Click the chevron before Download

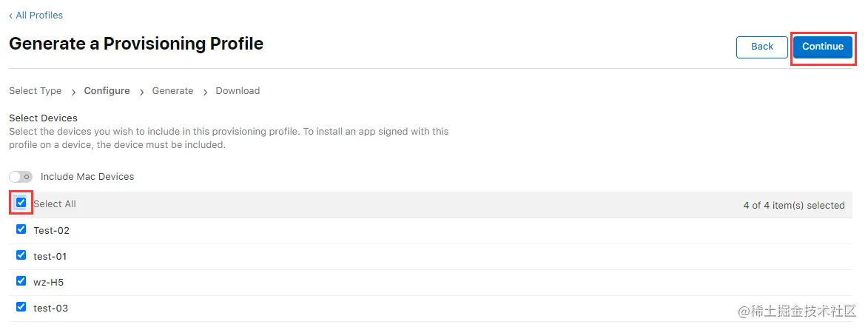click(x=205, y=92)
